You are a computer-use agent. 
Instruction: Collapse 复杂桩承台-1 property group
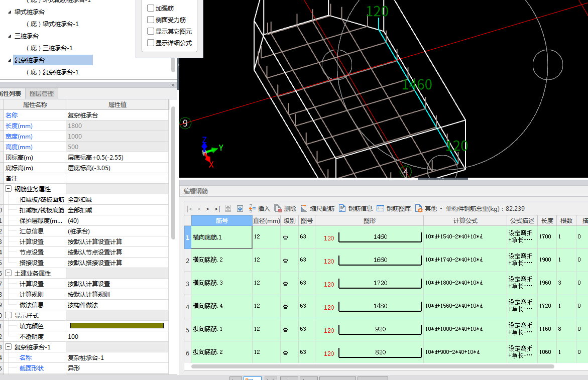tap(8, 347)
